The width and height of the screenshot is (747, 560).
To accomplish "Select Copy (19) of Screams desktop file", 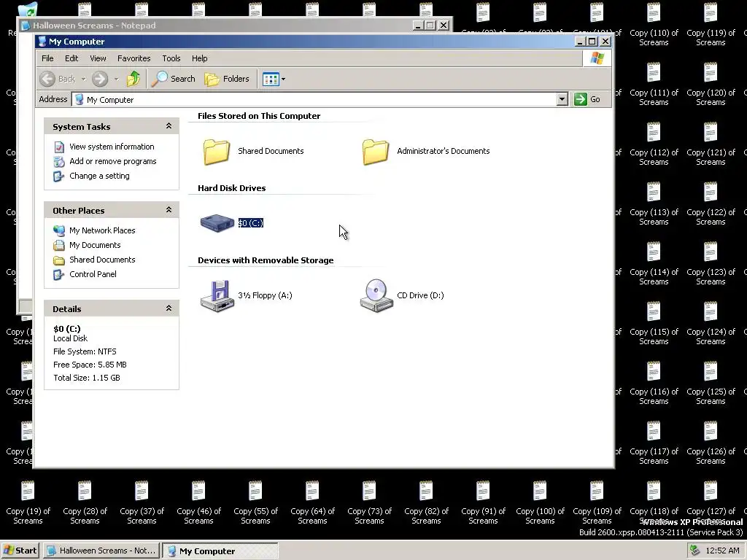I will point(28,503).
